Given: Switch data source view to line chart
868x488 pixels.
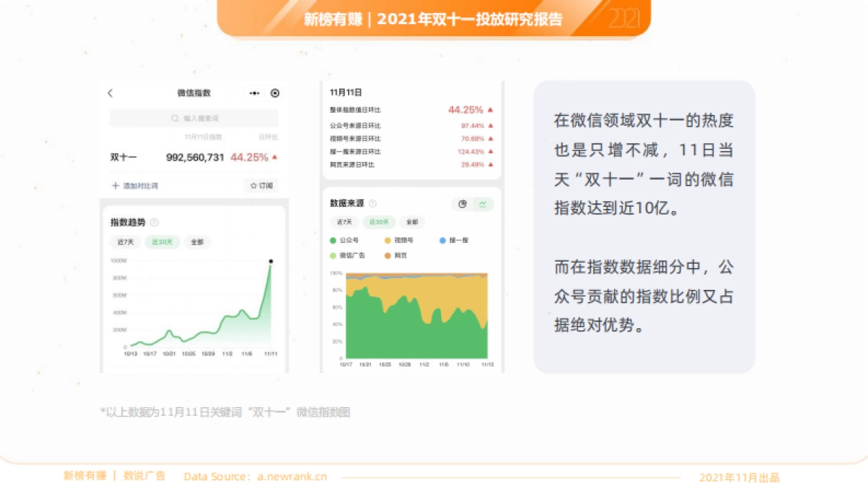Looking at the screenshot, I should click(x=482, y=204).
